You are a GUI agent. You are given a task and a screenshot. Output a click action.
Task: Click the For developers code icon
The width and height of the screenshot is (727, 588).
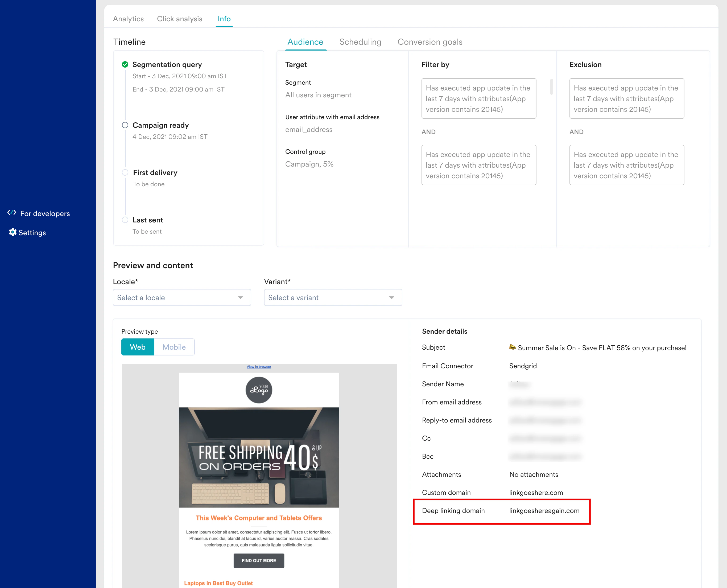tap(12, 213)
